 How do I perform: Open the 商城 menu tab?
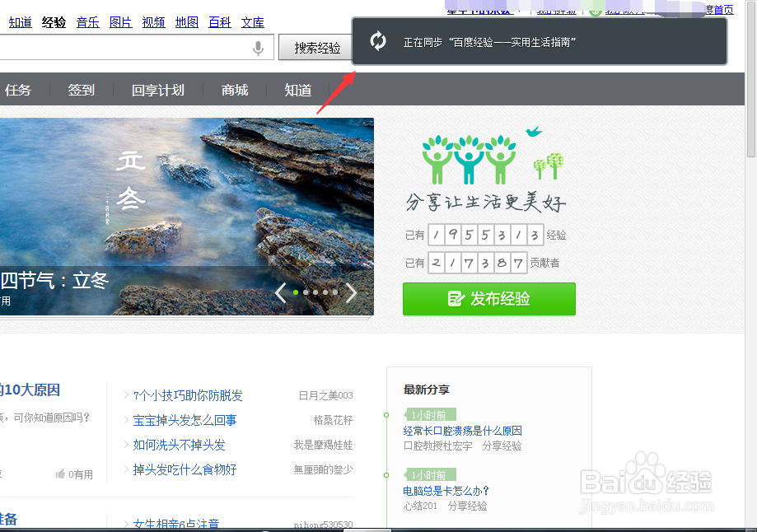(x=235, y=90)
